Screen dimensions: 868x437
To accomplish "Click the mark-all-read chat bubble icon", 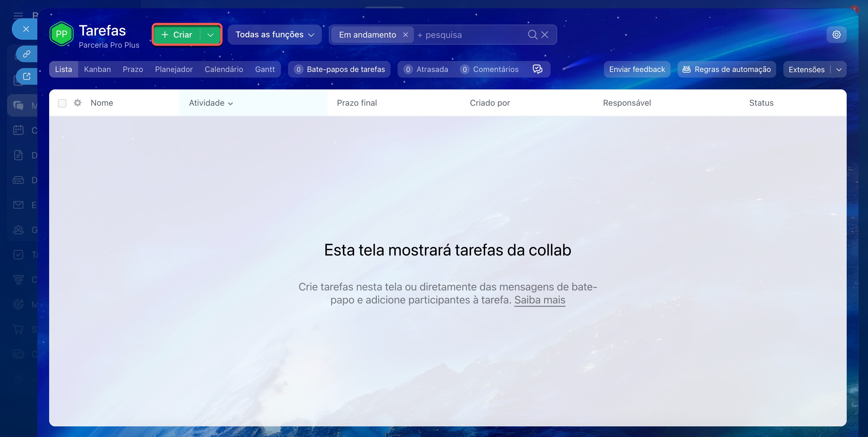I will coord(537,69).
